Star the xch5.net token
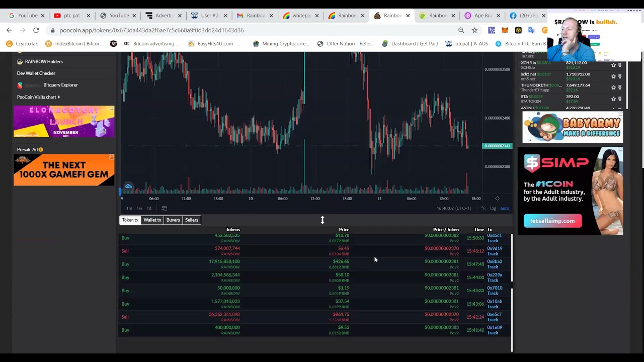Viewport: 644px width, 362px height. pyautogui.click(x=613, y=76)
